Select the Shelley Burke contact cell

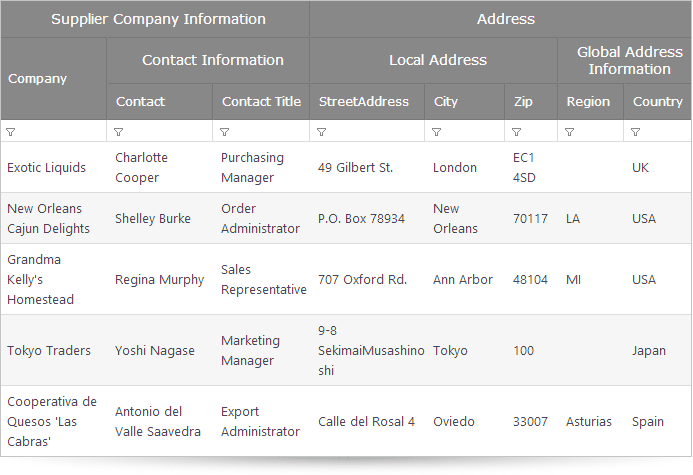[x=160, y=218]
